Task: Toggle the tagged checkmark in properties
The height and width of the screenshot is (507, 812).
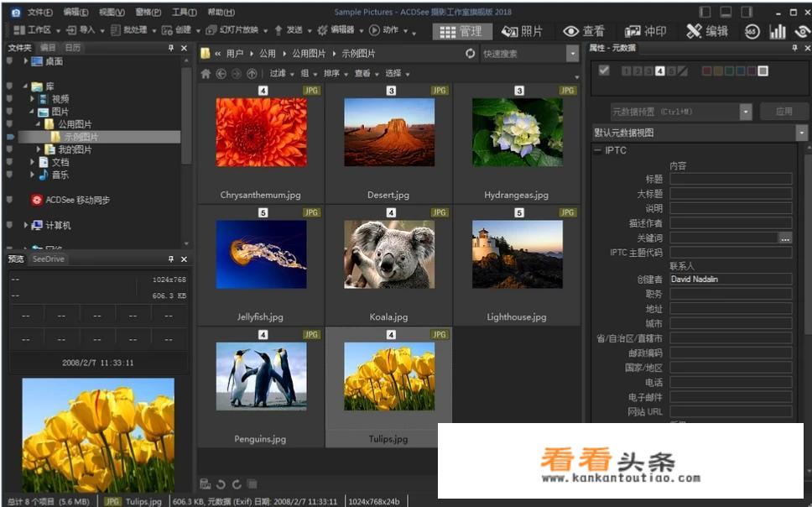Action: pyautogui.click(x=604, y=70)
